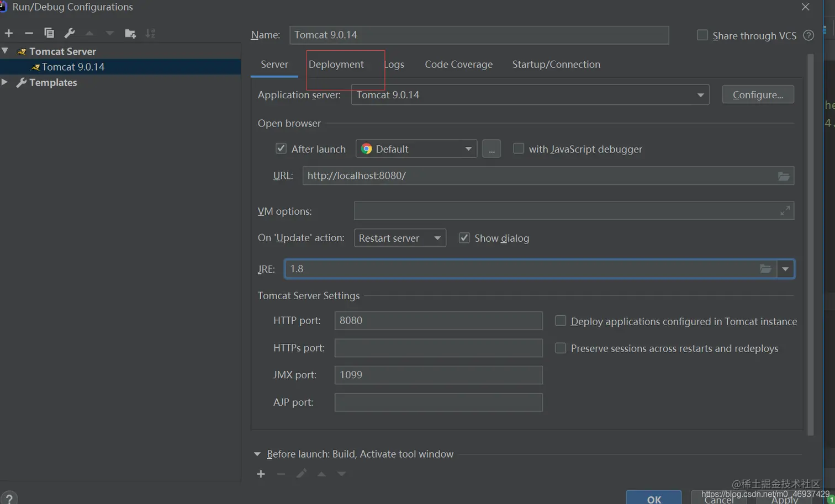
Task: Click the HTTPs port field
Action: click(x=438, y=348)
